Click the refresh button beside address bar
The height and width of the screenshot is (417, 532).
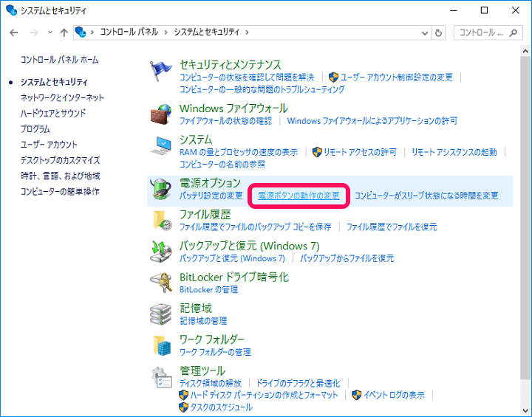point(438,32)
